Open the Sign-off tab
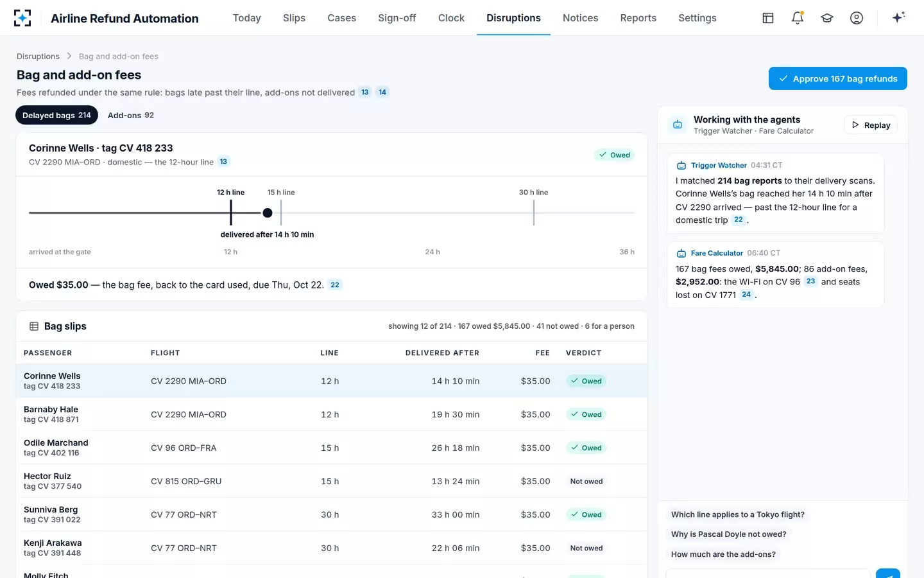The width and height of the screenshot is (924, 578). point(397,18)
